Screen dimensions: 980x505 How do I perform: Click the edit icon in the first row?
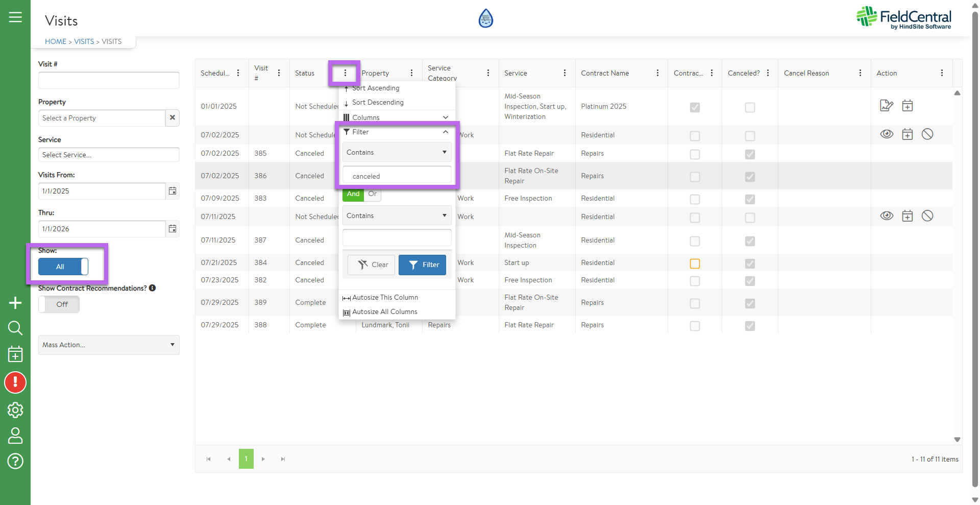pos(887,106)
